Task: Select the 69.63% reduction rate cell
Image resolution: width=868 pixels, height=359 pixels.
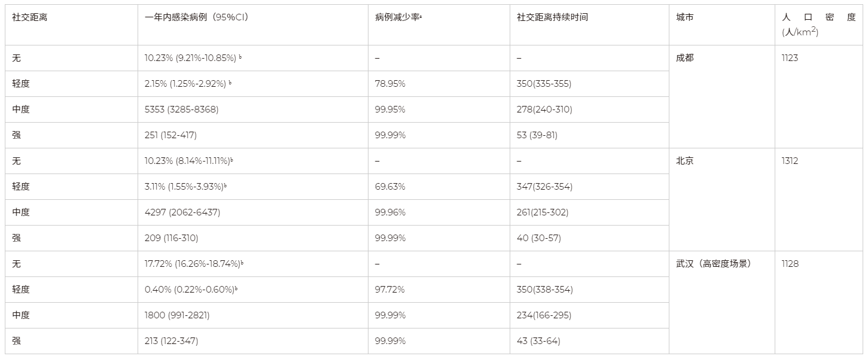Action: pyautogui.click(x=390, y=187)
